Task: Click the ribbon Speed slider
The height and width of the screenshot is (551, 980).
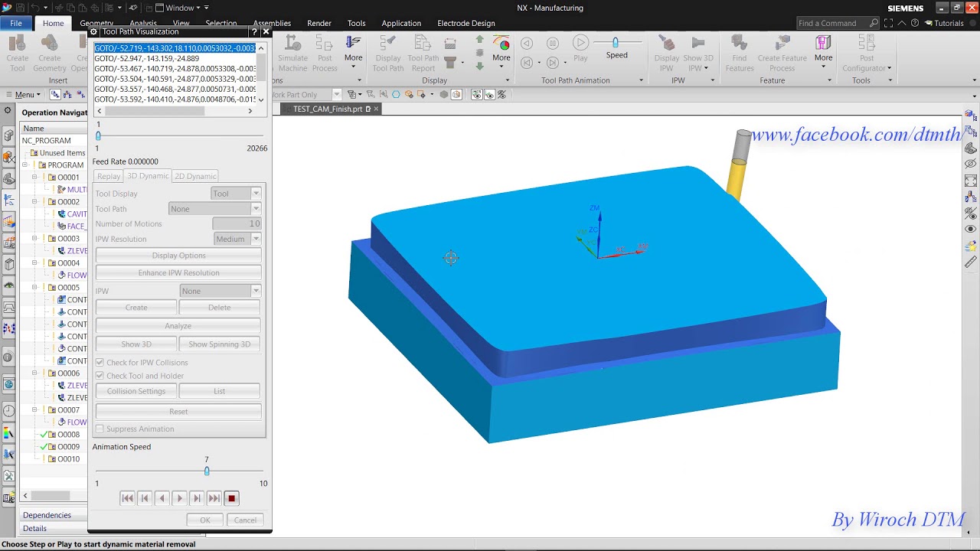Action: click(616, 43)
